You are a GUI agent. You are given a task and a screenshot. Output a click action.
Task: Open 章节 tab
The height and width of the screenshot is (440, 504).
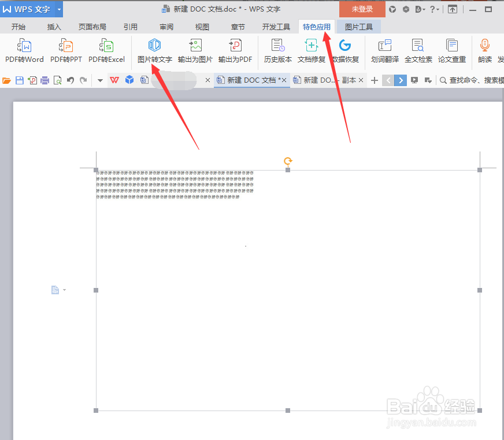(x=238, y=27)
